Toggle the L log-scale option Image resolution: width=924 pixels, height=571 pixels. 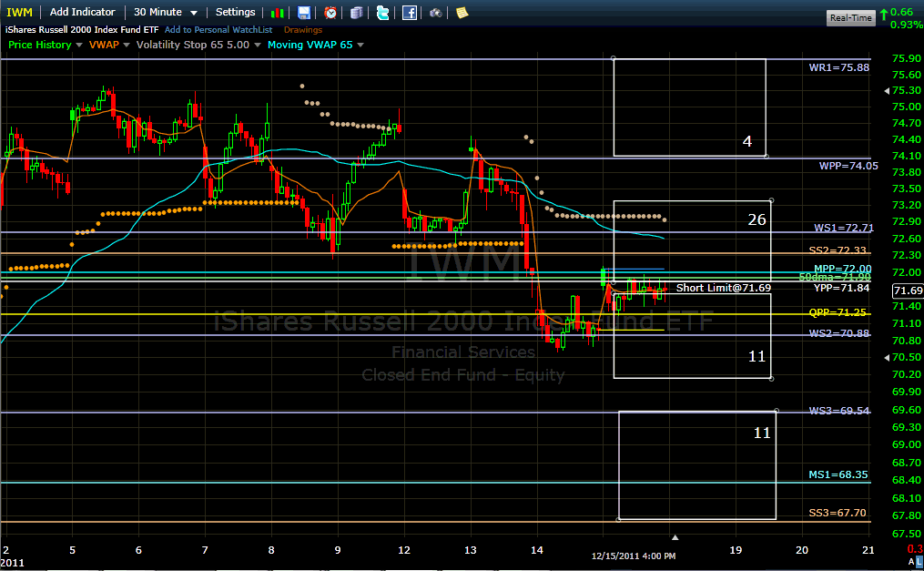coord(919,562)
